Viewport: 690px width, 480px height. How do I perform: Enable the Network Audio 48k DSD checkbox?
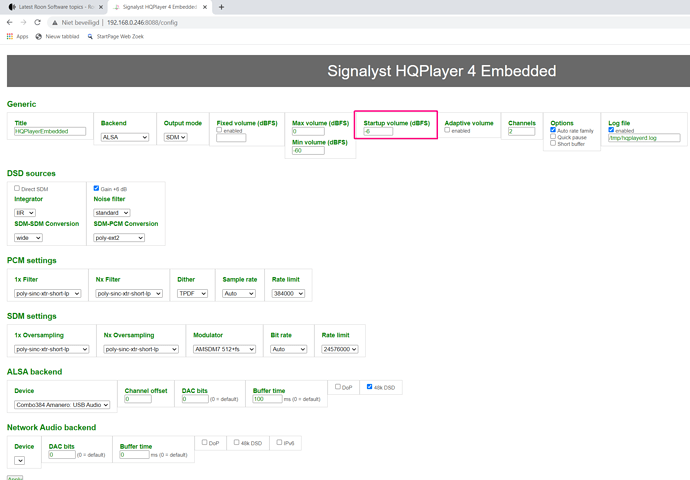237,442
